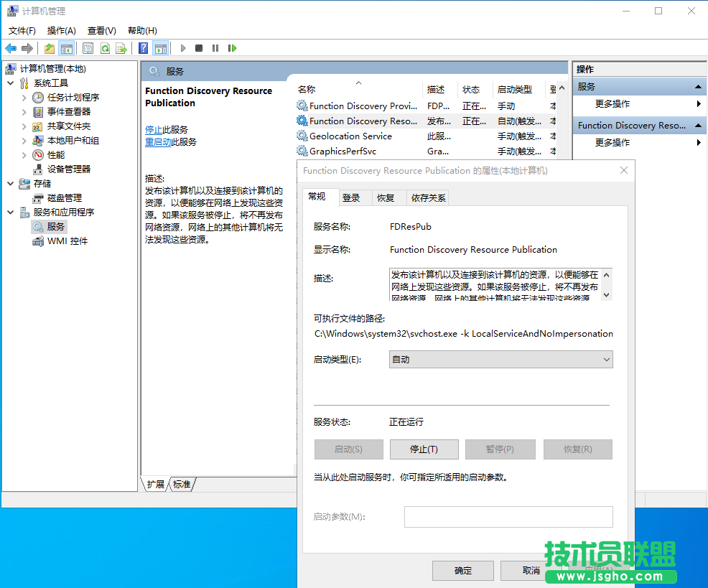Viewport: 708px width, 588px height.
Task: Click the Properties toolbar icon
Action: [88, 48]
